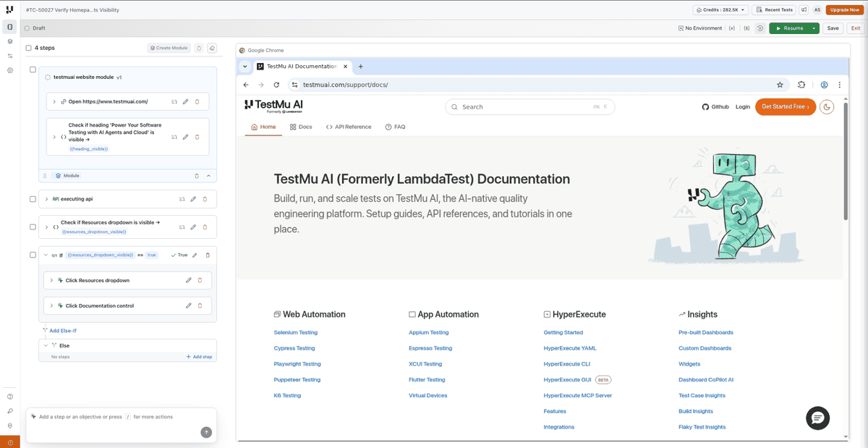Expand the executing api step
Screen dimensions: 868x448
(x=46, y=199)
